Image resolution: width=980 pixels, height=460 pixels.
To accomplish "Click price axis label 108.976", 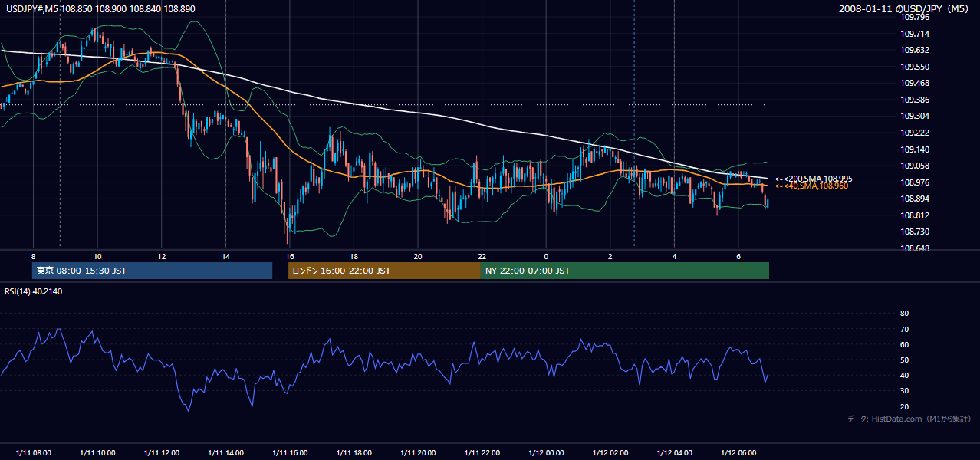I will [915, 182].
